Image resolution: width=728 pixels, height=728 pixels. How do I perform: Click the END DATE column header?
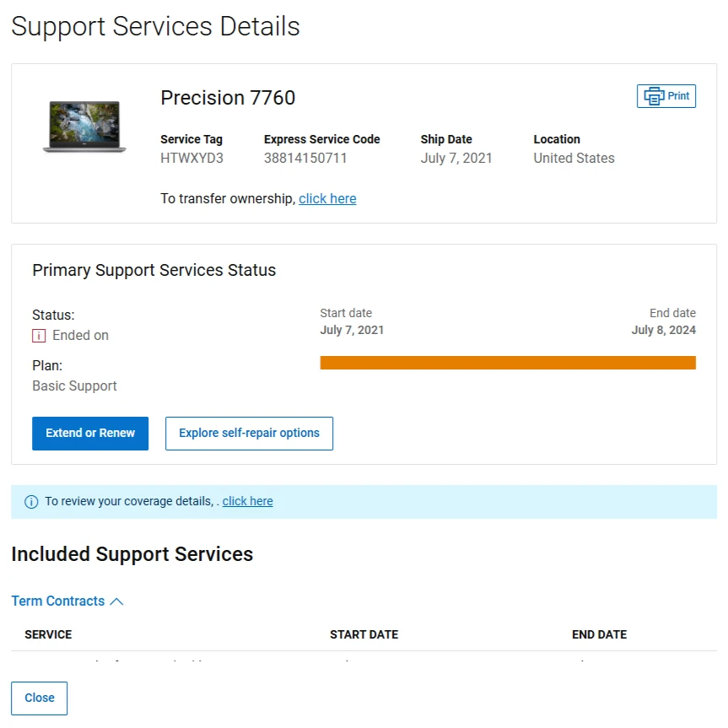pyautogui.click(x=599, y=634)
